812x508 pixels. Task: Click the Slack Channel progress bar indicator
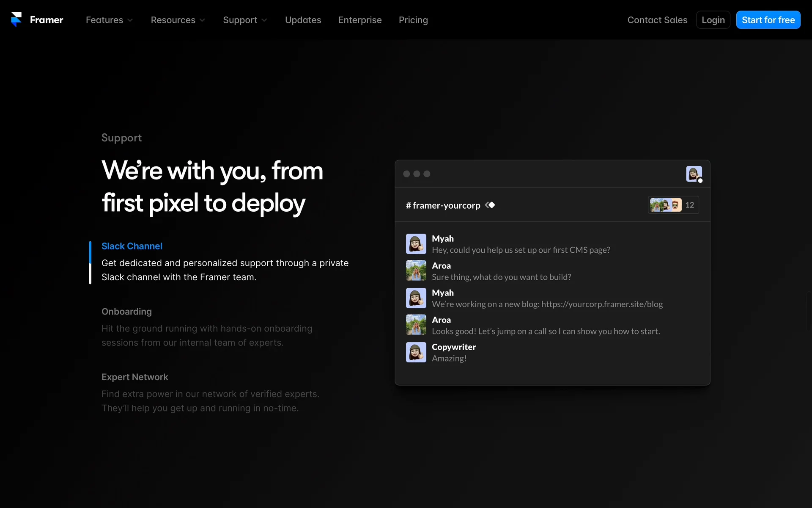click(x=90, y=262)
